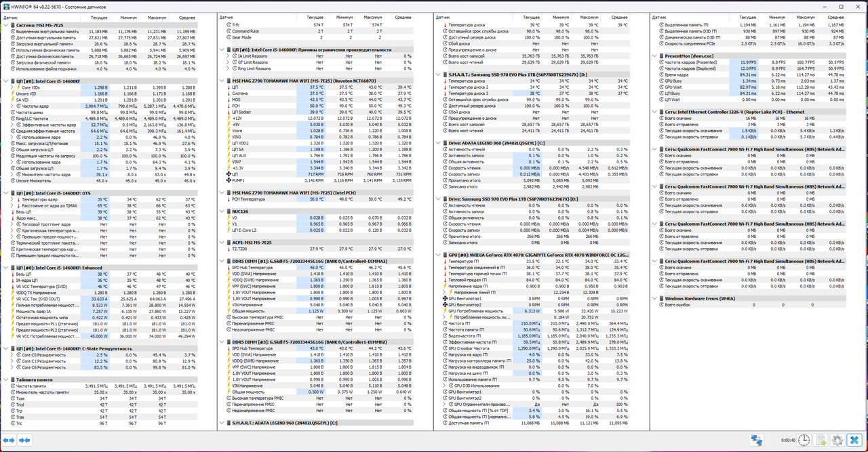Viewport: 868px width, 452px height.
Task: Collapse the Intel Core i5-14600KF: DTS group
Action: pos(5,193)
